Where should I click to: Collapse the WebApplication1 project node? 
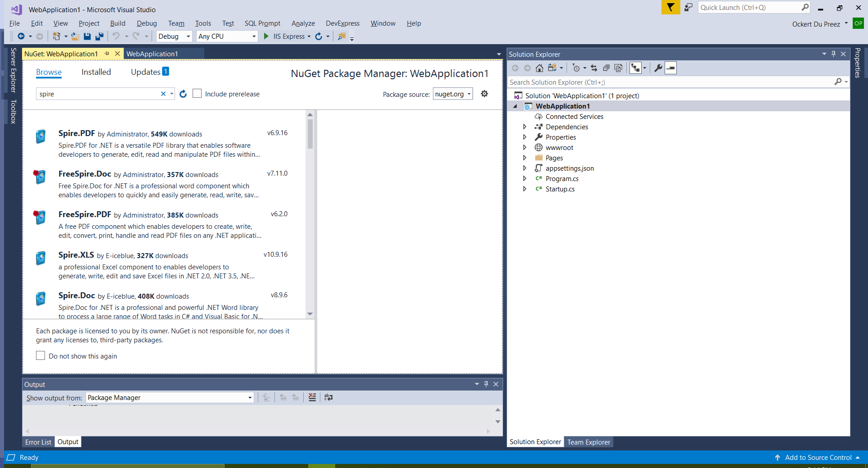(x=515, y=106)
